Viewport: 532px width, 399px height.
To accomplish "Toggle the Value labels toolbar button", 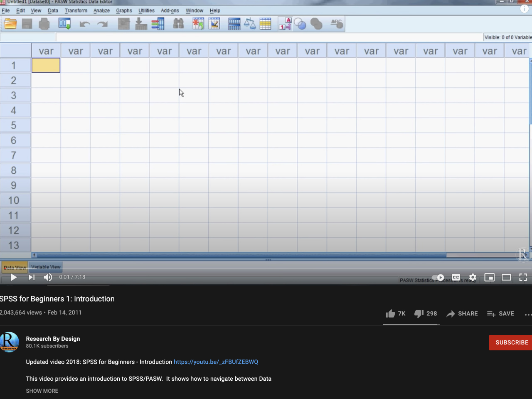I will tap(285, 24).
